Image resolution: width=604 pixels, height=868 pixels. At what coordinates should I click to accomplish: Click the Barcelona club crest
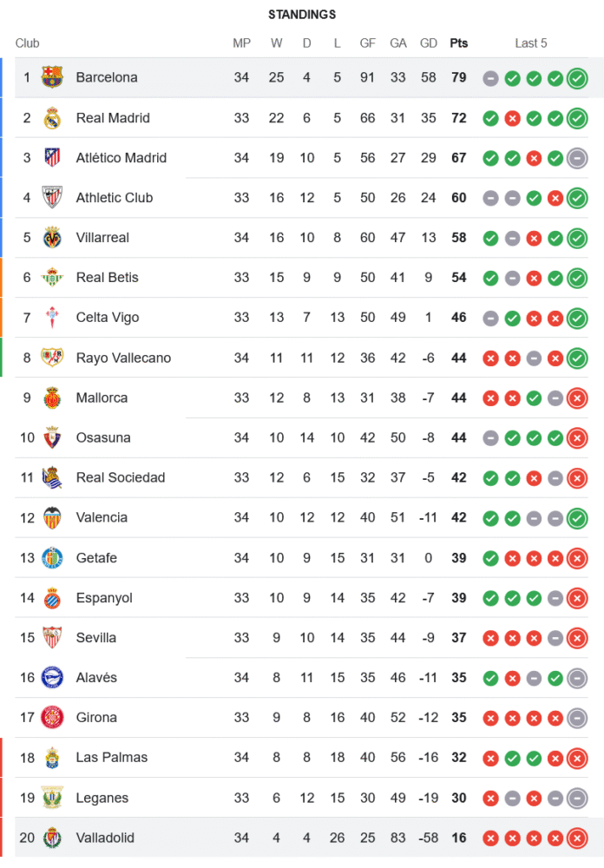pos(52,77)
